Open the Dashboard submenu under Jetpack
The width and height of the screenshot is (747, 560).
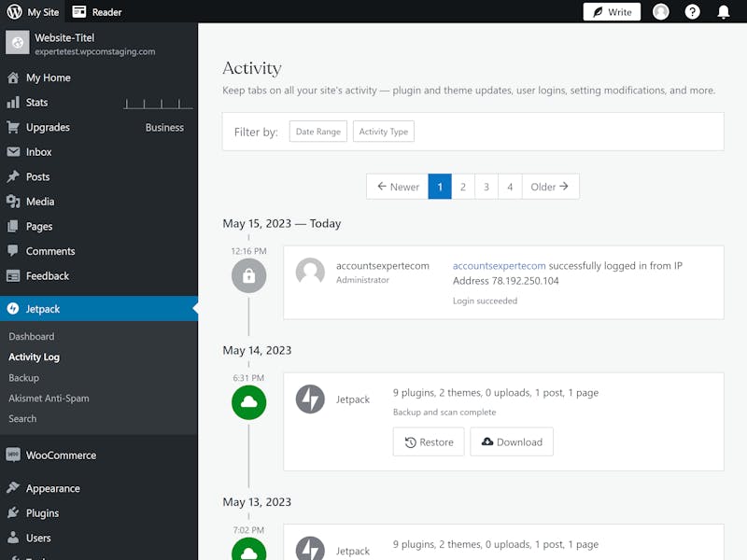click(32, 336)
